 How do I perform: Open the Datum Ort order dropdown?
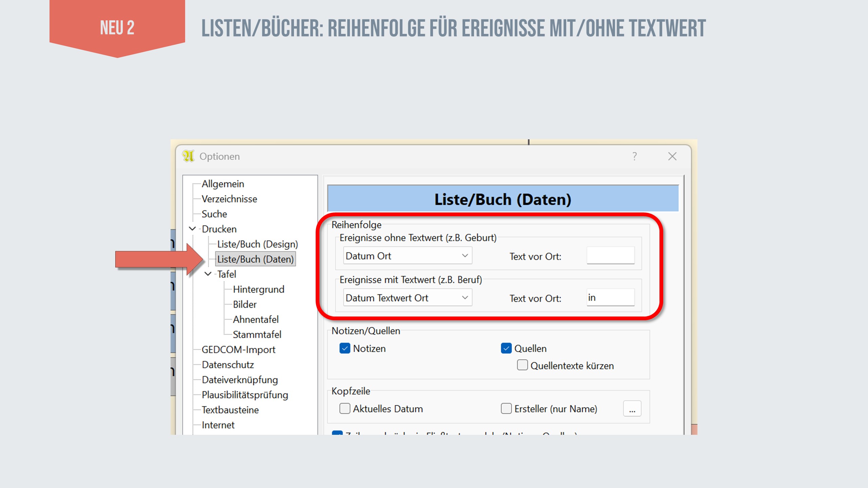point(407,256)
